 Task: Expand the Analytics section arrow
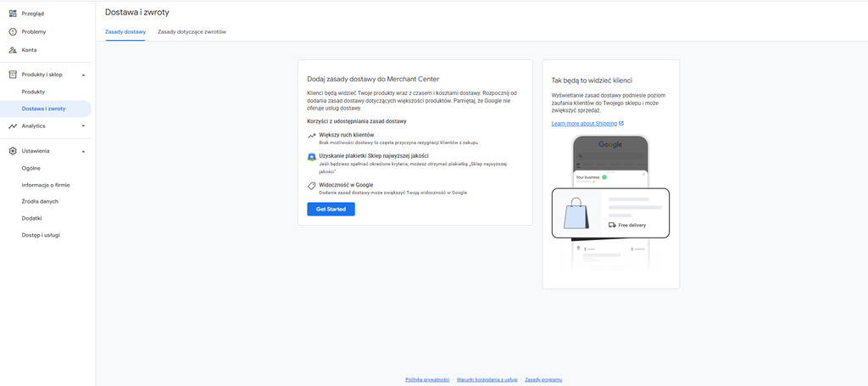84,126
